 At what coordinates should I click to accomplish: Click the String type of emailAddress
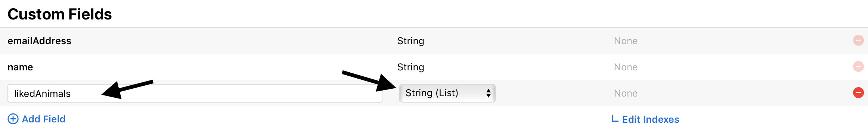pyautogui.click(x=410, y=41)
